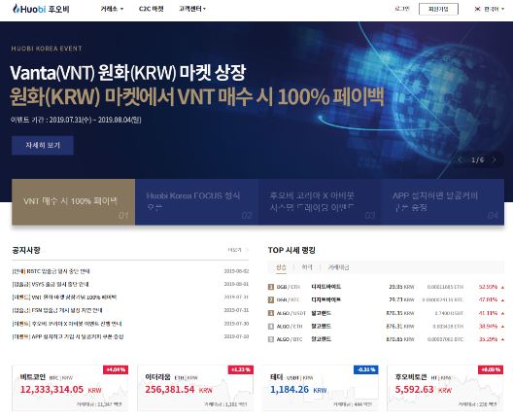513x420 pixels.
Task: Open the 거래소 dropdown menu
Action: click(112, 9)
